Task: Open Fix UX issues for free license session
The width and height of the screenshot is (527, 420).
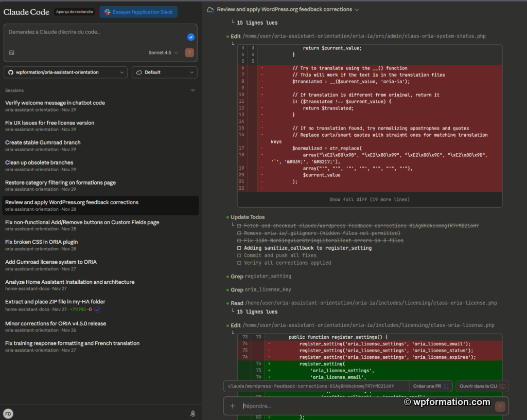Action: pos(100,126)
